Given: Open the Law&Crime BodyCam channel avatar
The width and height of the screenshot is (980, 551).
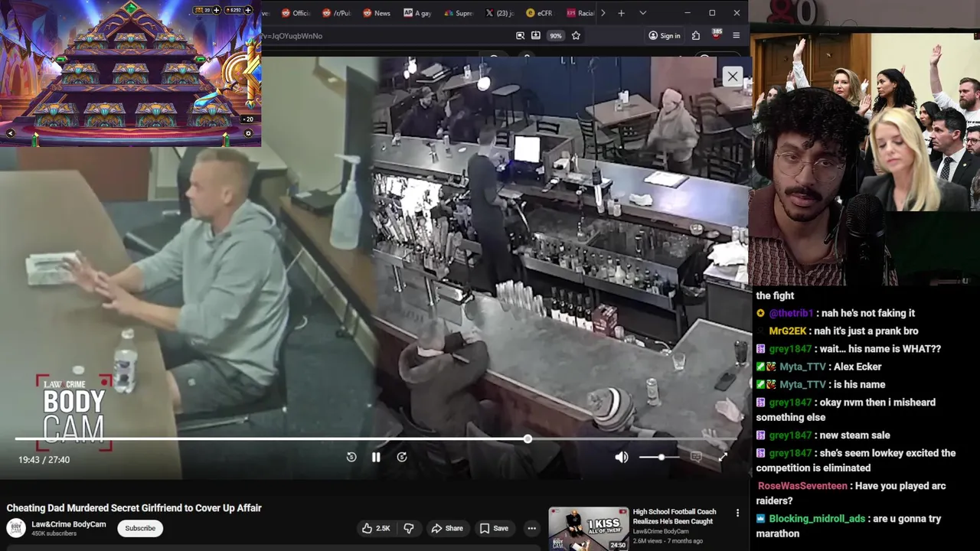Looking at the screenshot, I should (16, 528).
